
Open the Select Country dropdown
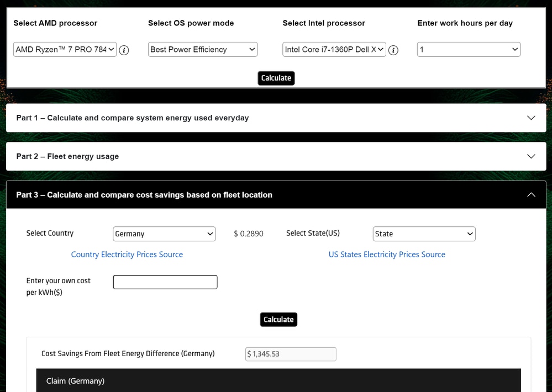(164, 234)
